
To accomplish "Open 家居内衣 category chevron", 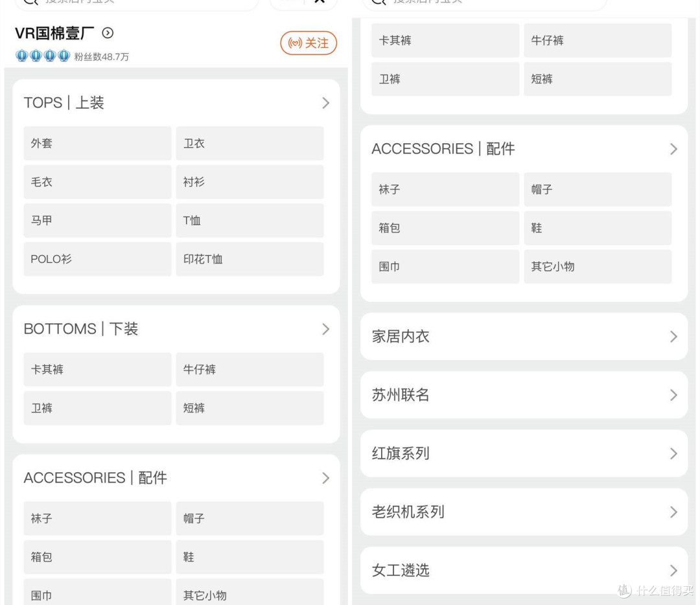I will coord(673,336).
